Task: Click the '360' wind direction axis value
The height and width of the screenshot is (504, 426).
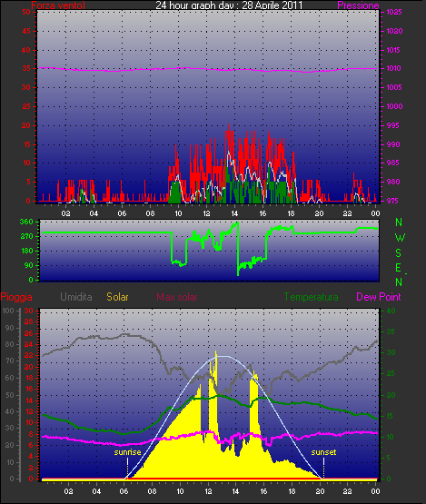Action: (x=26, y=222)
